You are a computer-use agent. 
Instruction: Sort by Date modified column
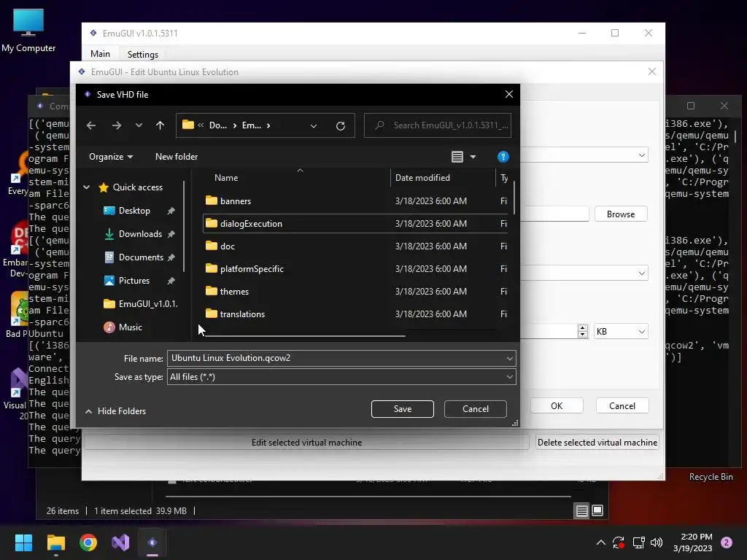pos(422,178)
